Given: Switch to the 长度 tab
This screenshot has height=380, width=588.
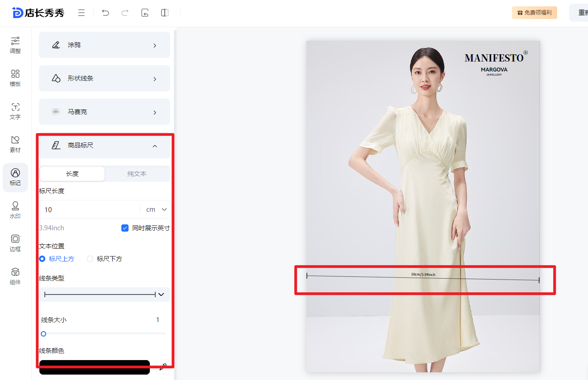Looking at the screenshot, I should tap(72, 174).
